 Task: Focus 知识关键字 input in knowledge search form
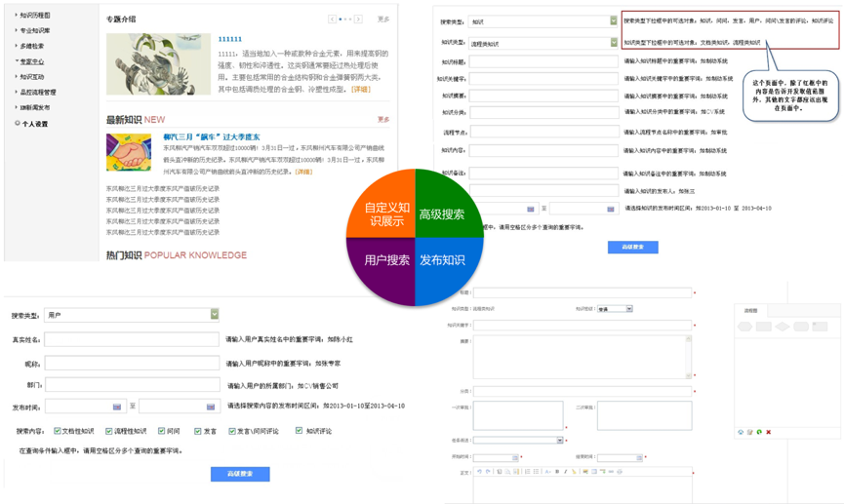pyautogui.click(x=543, y=79)
